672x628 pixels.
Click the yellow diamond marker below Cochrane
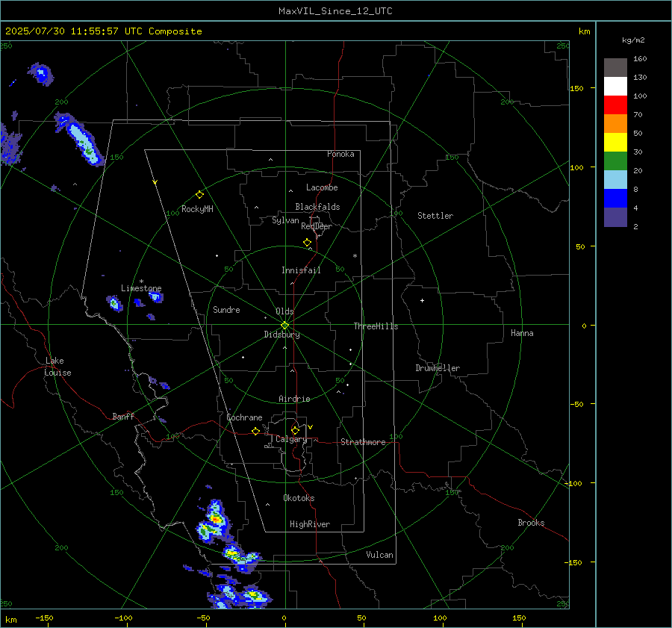(255, 432)
